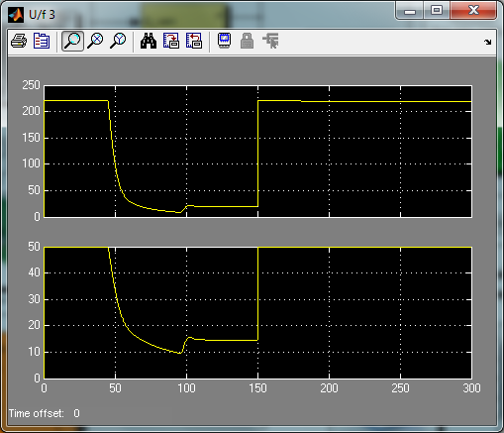The height and width of the screenshot is (433, 504).
Task: Toggle the Zoom magnifier tool
Action: [72, 41]
